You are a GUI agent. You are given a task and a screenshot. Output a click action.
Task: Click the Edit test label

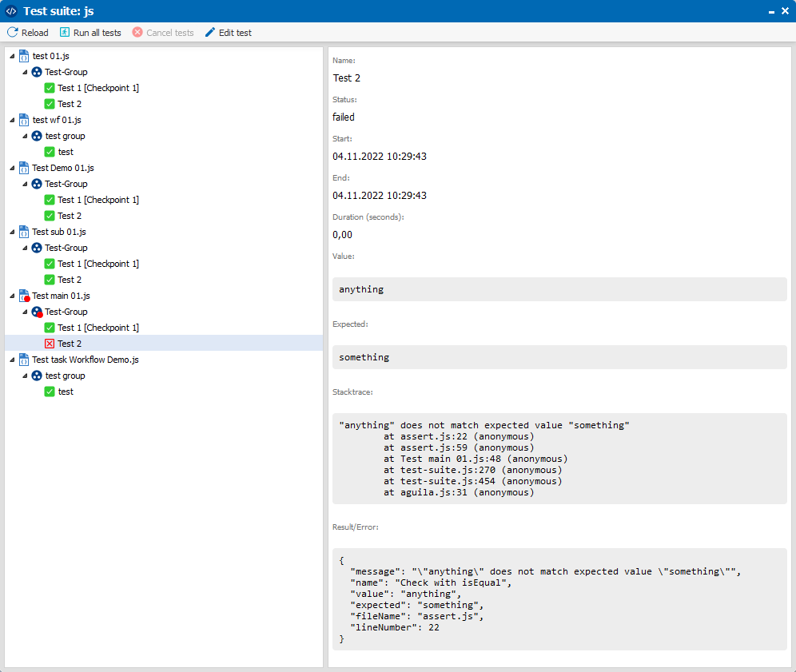pos(235,33)
